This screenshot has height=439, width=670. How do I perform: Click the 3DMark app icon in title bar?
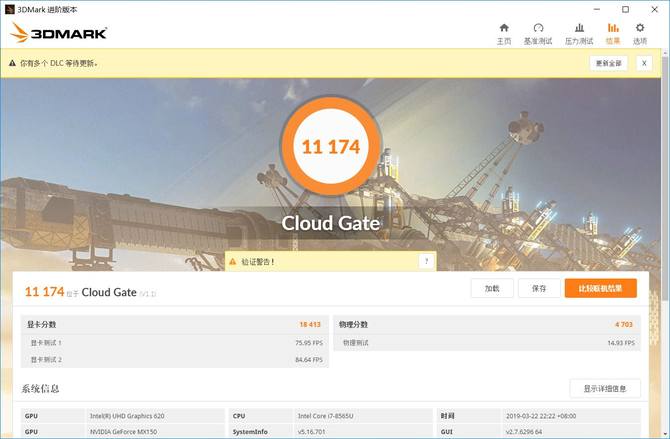[10, 9]
